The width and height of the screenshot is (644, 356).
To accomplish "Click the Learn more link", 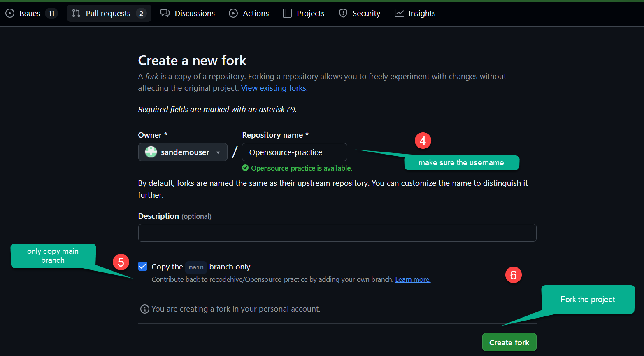I will (x=412, y=279).
